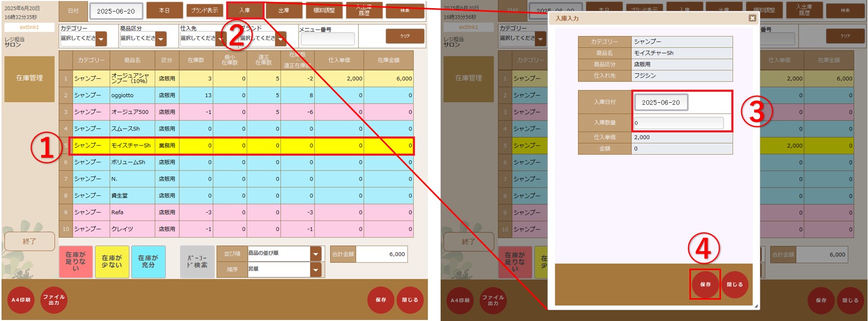Screen dimensions: 868x321
Task: Click the 在庫管理 panel button on the undimmed screen
Action: (30, 78)
